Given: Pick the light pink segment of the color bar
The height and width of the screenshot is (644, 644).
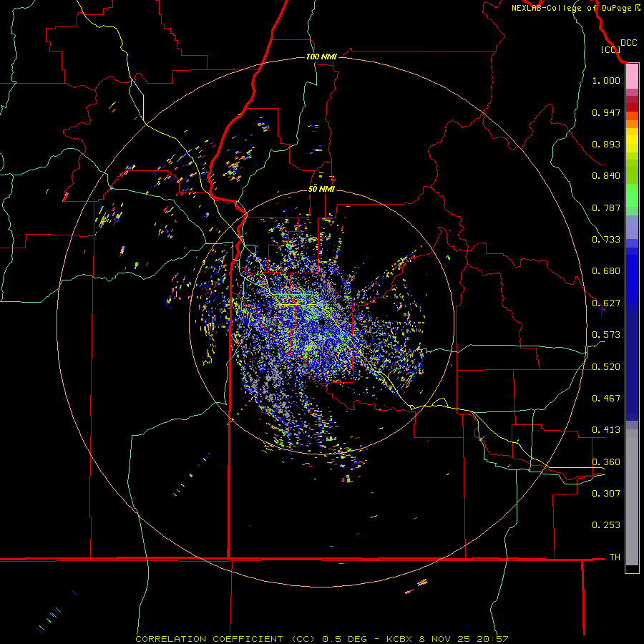Looking at the screenshot, I should coord(632,77).
